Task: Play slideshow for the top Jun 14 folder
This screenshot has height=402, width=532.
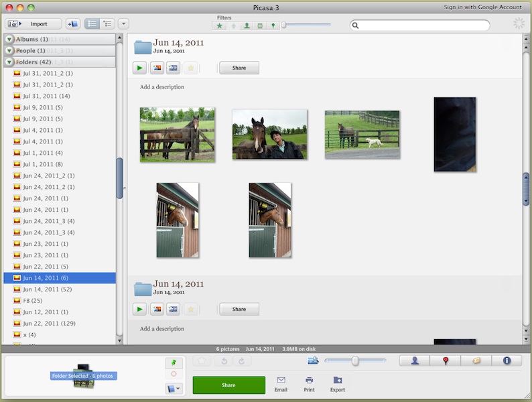Action: click(x=139, y=68)
